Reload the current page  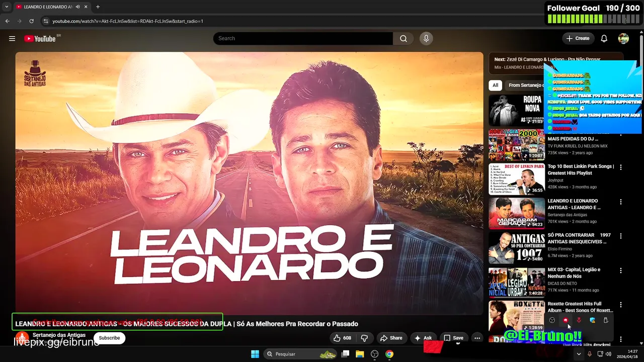click(31, 21)
